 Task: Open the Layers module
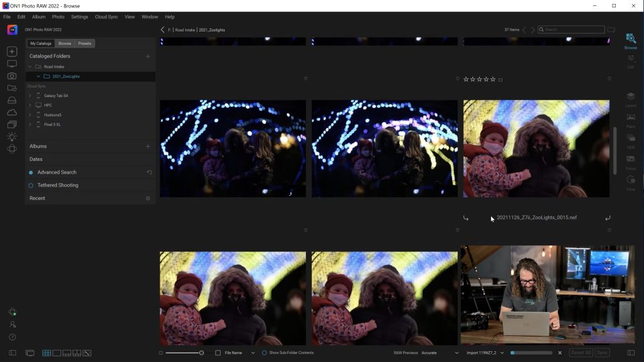coord(631,97)
